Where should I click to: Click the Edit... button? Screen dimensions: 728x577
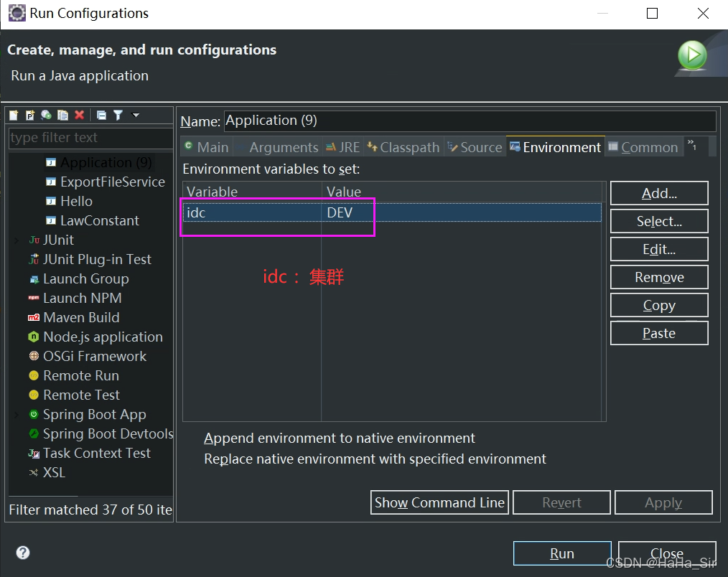pos(659,249)
